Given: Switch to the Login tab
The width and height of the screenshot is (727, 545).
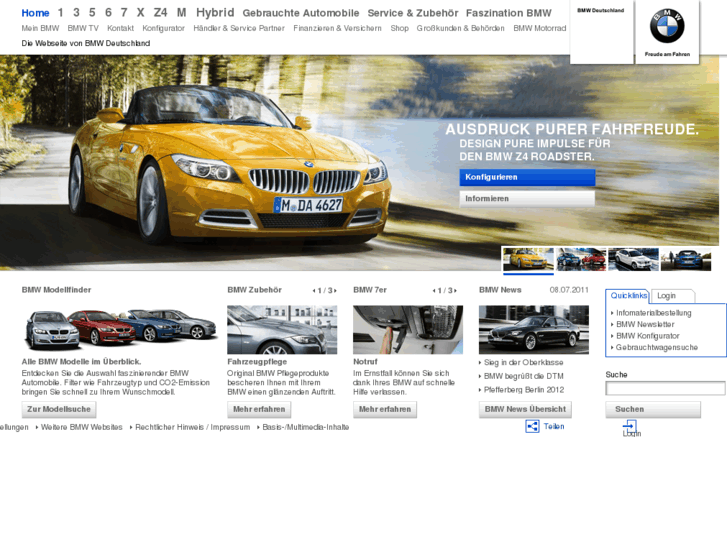Looking at the screenshot, I should coord(672,296).
